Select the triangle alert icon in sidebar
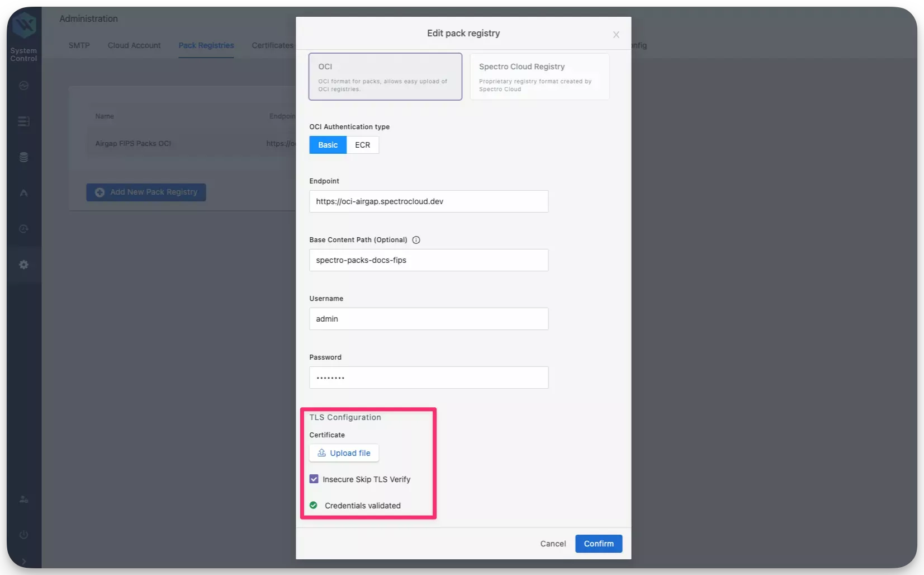This screenshot has height=575, width=924. coord(23,193)
